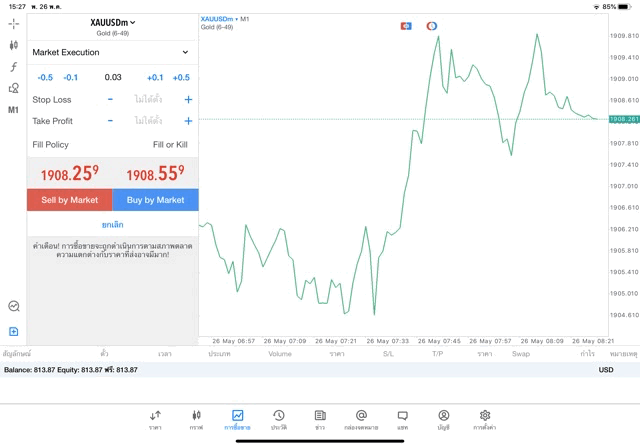Select the crosshair tool in left sidebar

click(x=13, y=24)
